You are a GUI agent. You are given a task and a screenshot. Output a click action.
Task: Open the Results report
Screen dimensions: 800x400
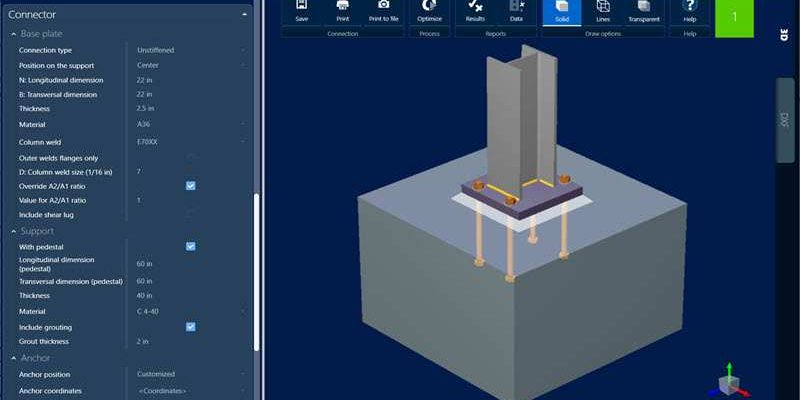click(475, 7)
